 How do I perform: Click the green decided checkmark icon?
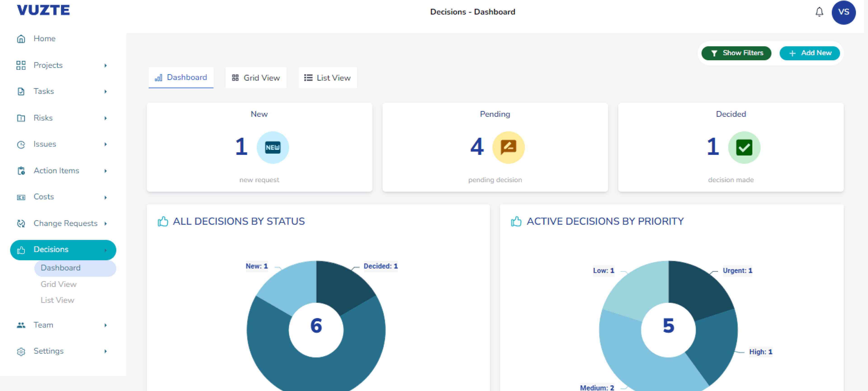coord(744,148)
